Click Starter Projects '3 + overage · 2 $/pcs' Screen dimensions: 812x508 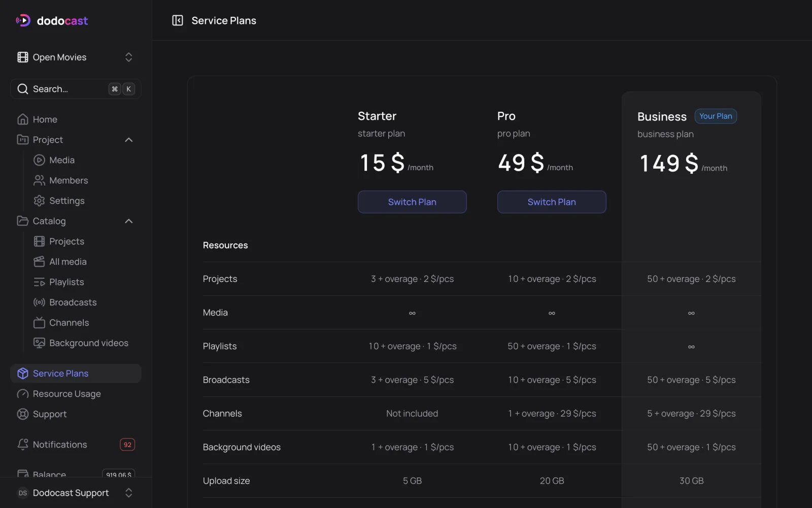click(x=412, y=279)
